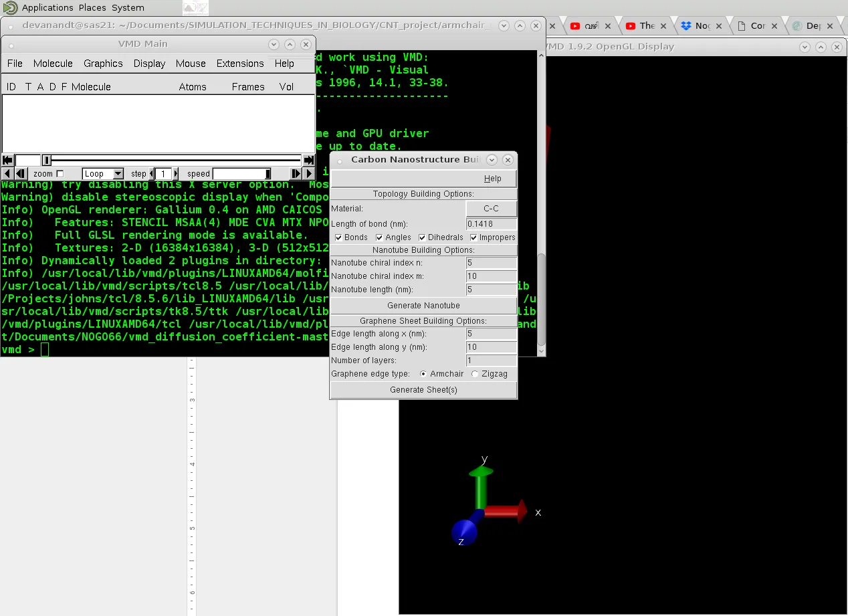Click Help in Carbon Nanostructure Builder
The image size is (848, 616).
click(492, 179)
